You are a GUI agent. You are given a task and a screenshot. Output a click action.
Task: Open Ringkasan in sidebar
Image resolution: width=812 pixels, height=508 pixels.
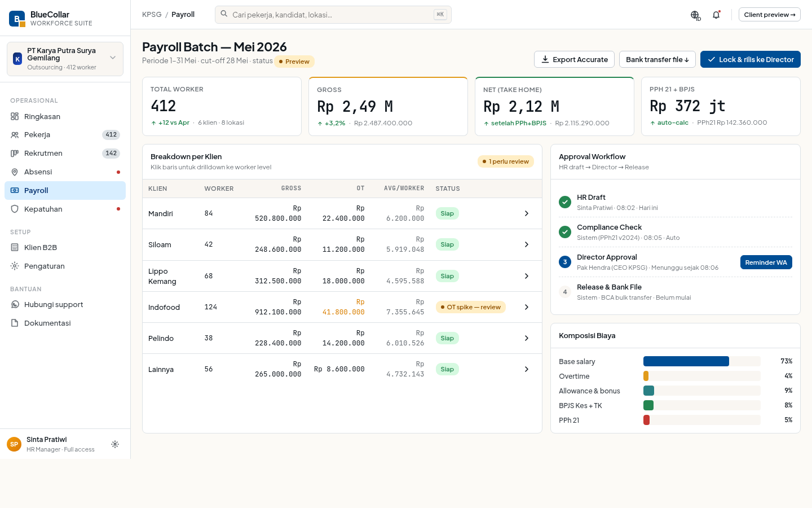pyautogui.click(x=65, y=116)
